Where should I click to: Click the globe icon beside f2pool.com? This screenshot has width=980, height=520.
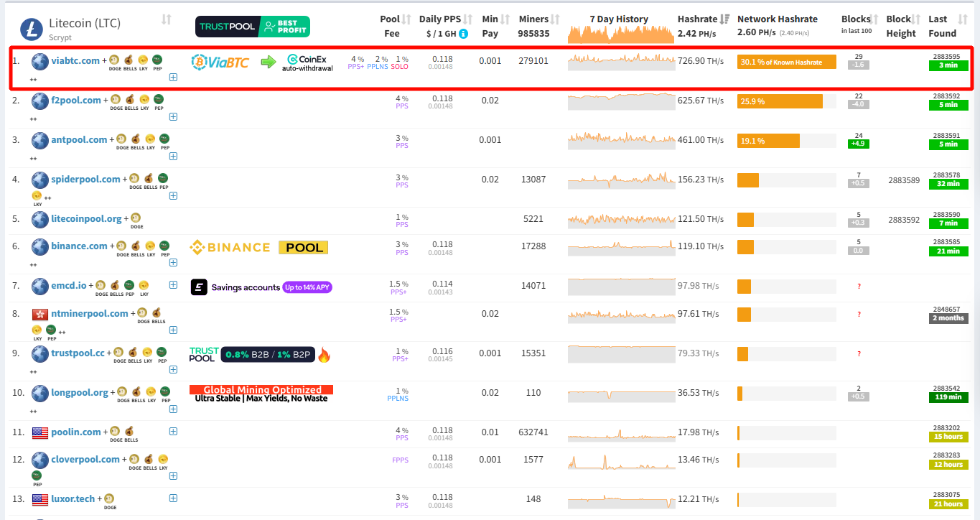39,101
